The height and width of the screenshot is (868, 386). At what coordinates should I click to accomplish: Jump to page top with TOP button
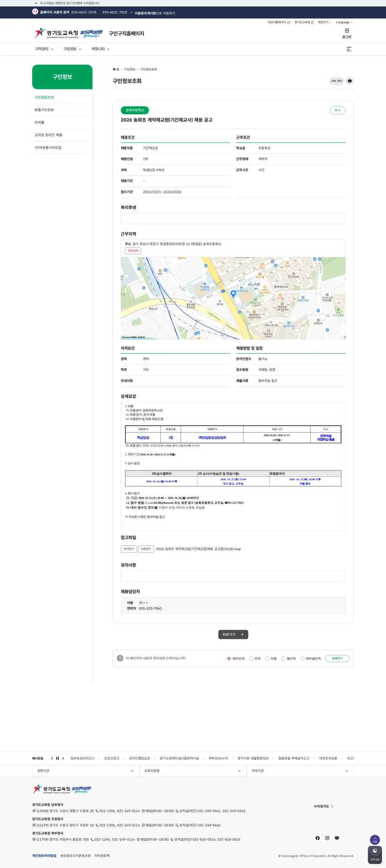[375, 840]
